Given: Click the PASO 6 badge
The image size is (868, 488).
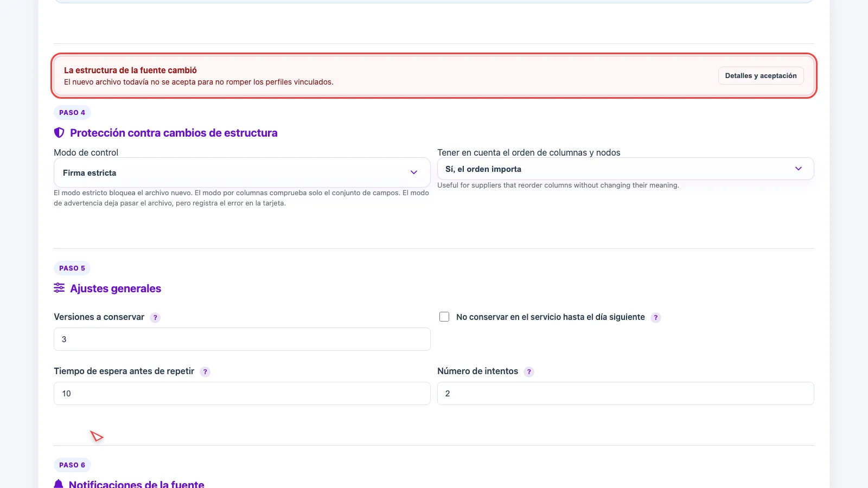Looking at the screenshot, I should [72, 465].
